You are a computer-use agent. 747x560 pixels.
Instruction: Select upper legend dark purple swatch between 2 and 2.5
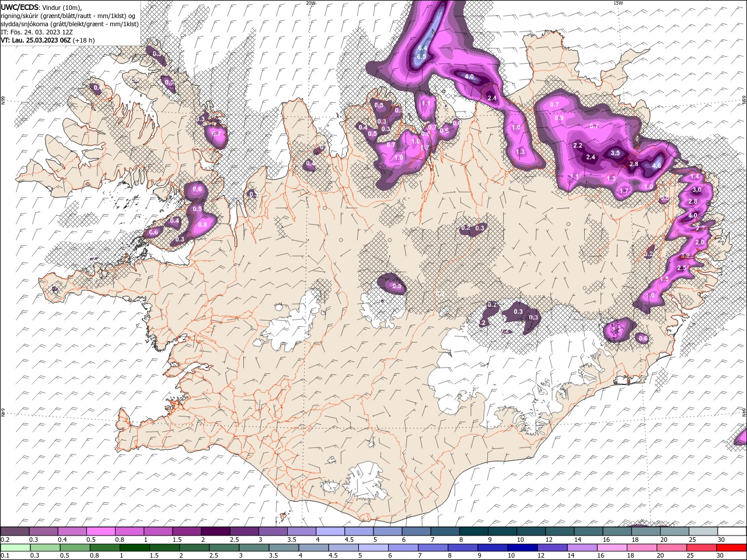[215, 531]
